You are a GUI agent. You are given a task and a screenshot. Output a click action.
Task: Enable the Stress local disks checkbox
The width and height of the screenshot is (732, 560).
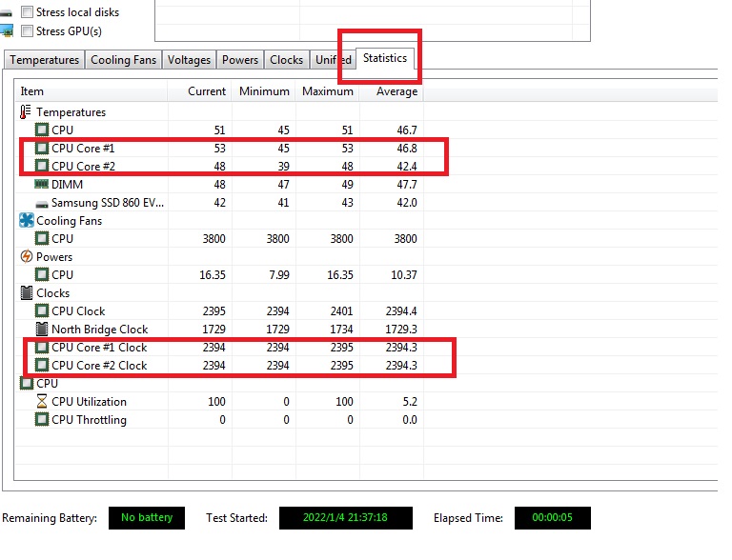coord(27,12)
